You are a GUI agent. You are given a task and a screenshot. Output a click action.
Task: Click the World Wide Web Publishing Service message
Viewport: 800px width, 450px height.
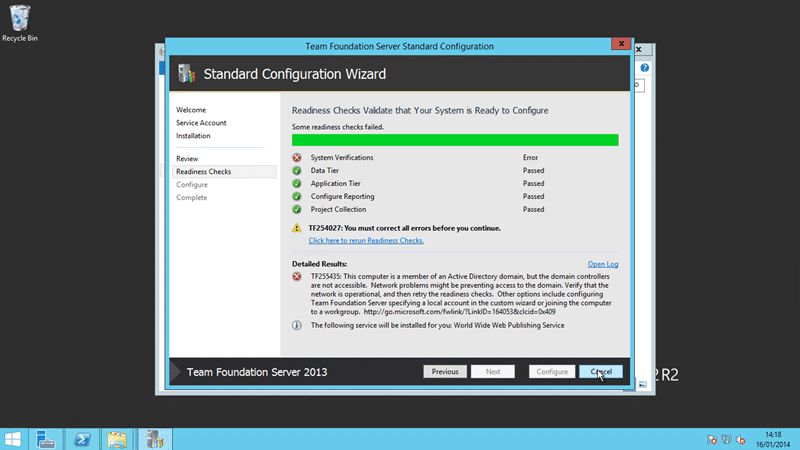pyautogui.click(x=437, y=325)
